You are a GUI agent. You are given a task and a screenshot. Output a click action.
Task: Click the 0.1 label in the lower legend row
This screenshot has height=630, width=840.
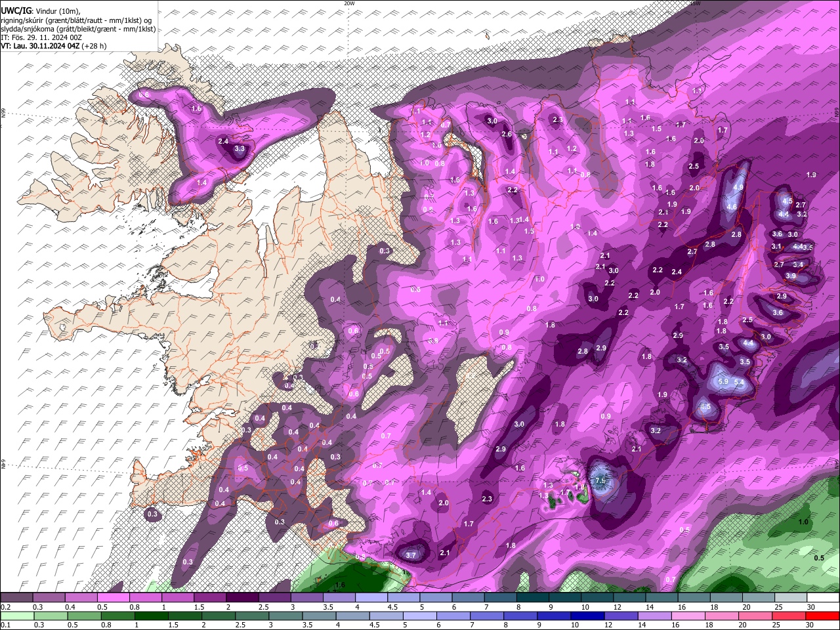(5, 625)
